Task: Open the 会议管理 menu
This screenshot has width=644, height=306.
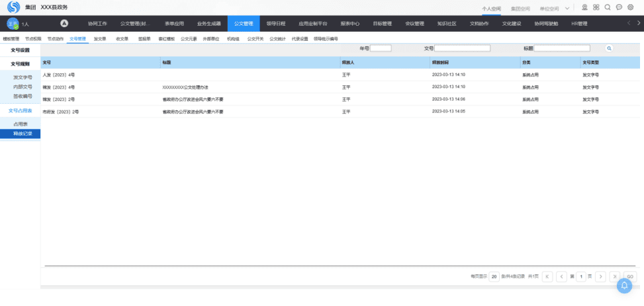Action: click(x=414, y=24)
